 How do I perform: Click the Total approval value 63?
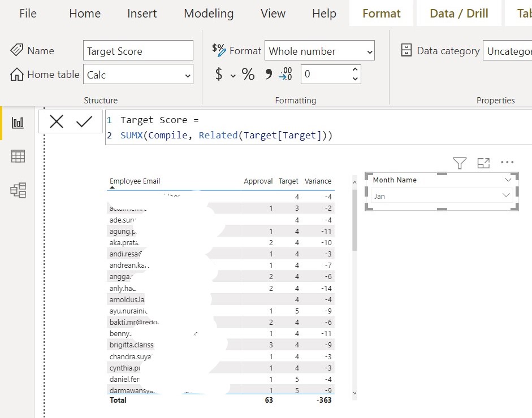(x=269, y=400)
